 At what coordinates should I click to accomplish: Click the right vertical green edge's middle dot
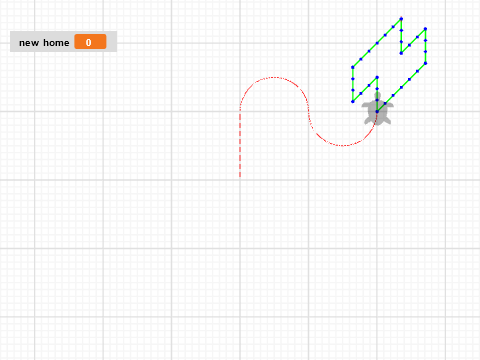(x=425, y=46)
